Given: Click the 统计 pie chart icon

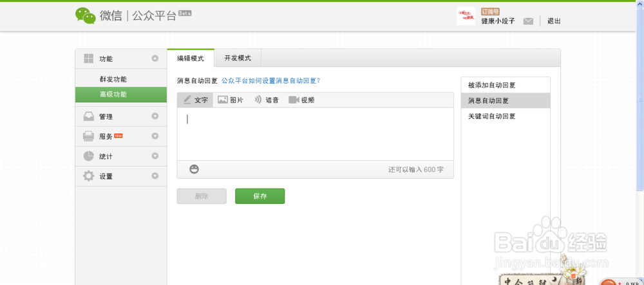Looking at the screenshot, I should [89, 156].
